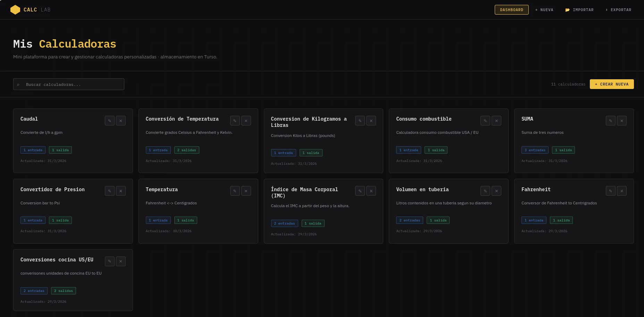Delete the Temperatura calculator card
The width and height of the screenshot is (644, 317).
coord(246,191)
